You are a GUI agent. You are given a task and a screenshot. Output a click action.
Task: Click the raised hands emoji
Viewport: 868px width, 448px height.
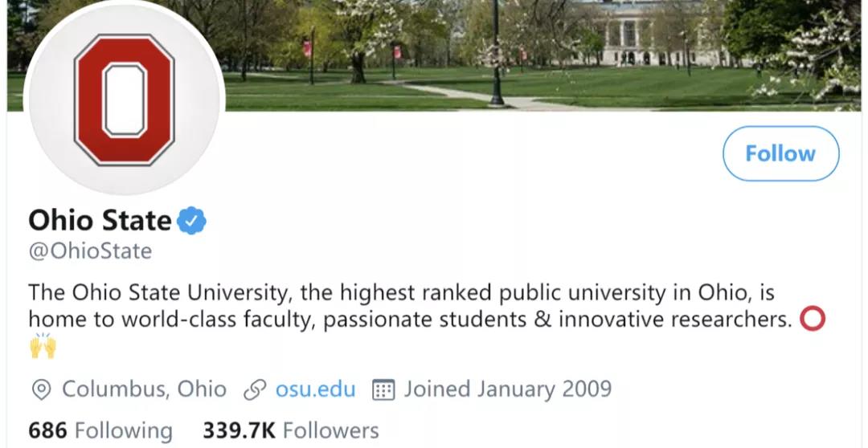pyautogui.click(x=43, y=346)
